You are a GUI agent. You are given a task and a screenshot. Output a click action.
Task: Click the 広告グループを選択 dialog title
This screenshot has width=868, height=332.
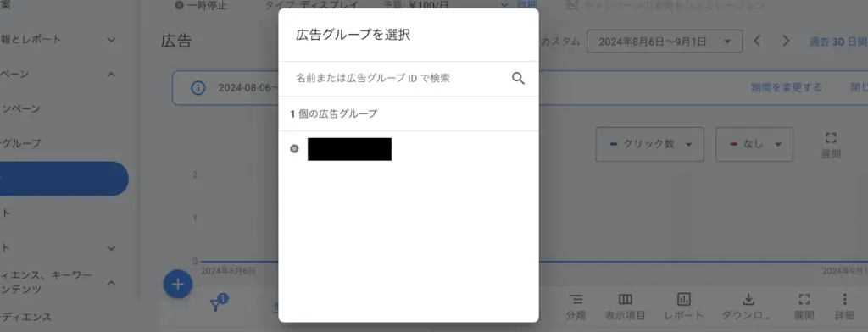click(x=353, y=35)
